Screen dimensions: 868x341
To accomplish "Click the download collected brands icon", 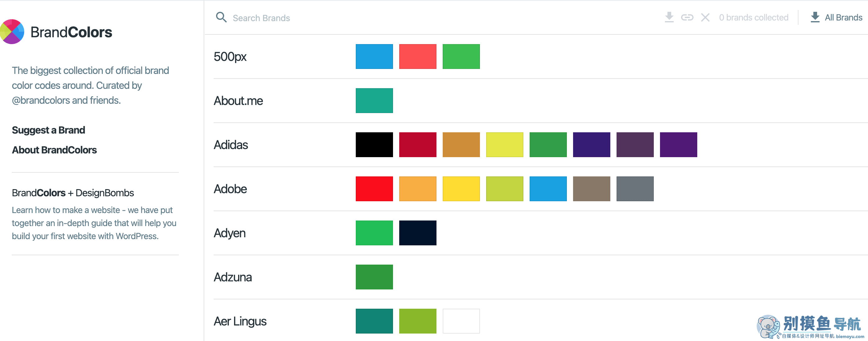I will [669, 17].
